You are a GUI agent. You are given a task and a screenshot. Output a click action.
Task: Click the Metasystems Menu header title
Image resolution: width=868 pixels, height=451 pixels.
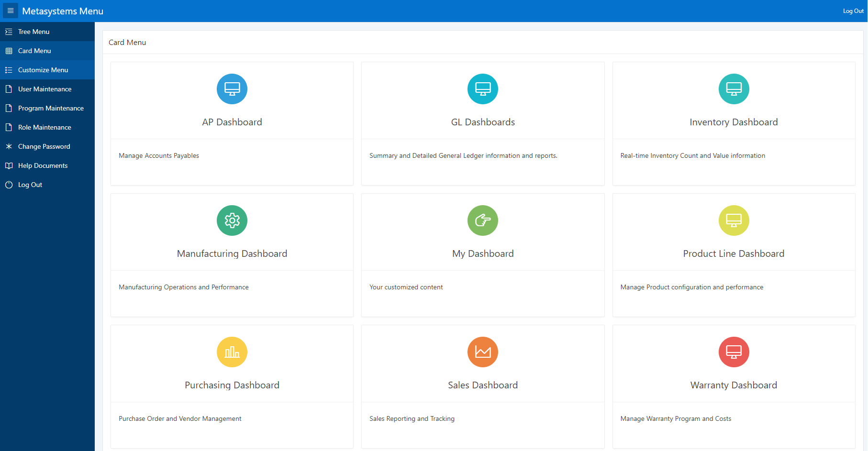(x=63, y=11)
